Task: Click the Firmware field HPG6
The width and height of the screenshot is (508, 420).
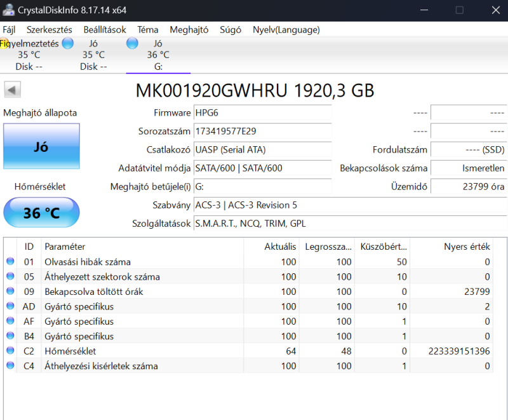Action: click(x=263, y=112)
